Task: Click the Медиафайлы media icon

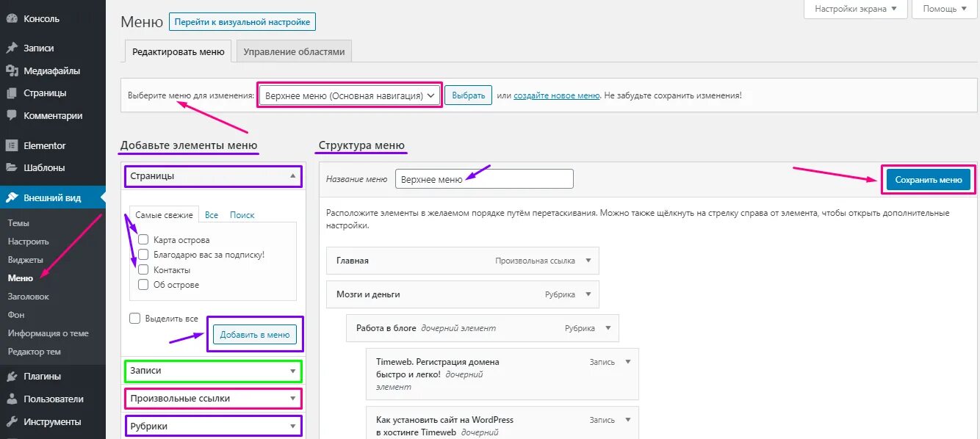Action: tap(12, 71)
